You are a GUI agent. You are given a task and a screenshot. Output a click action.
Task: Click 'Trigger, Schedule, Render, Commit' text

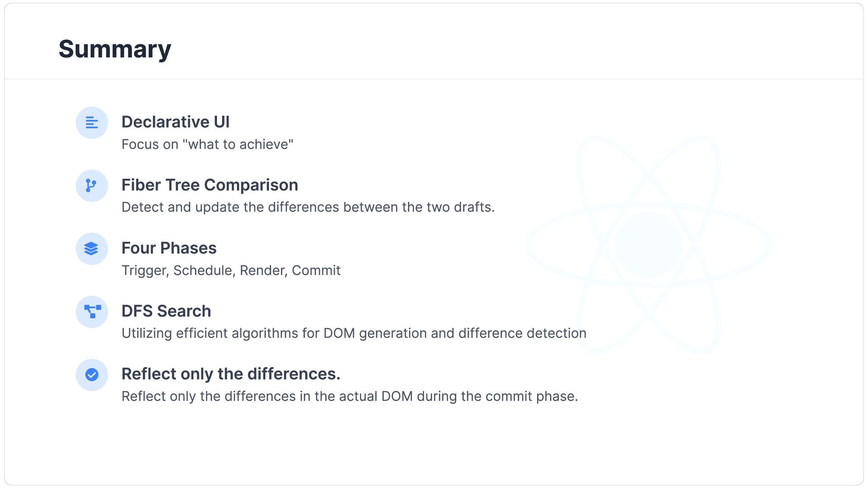pyautogui.click(x=231, y=270)
